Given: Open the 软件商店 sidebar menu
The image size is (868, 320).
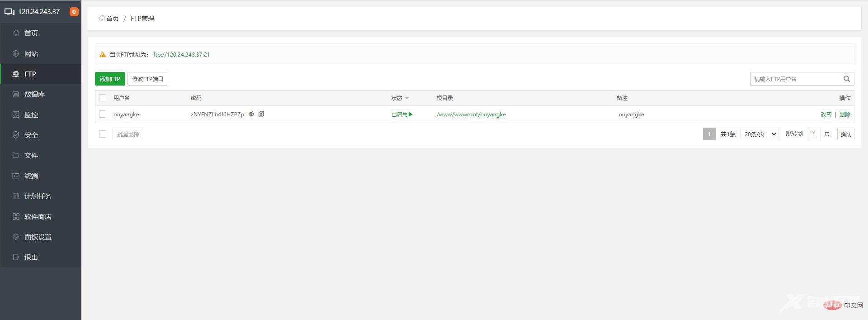Looking at the screenshot, I should (x=38, y=216).
